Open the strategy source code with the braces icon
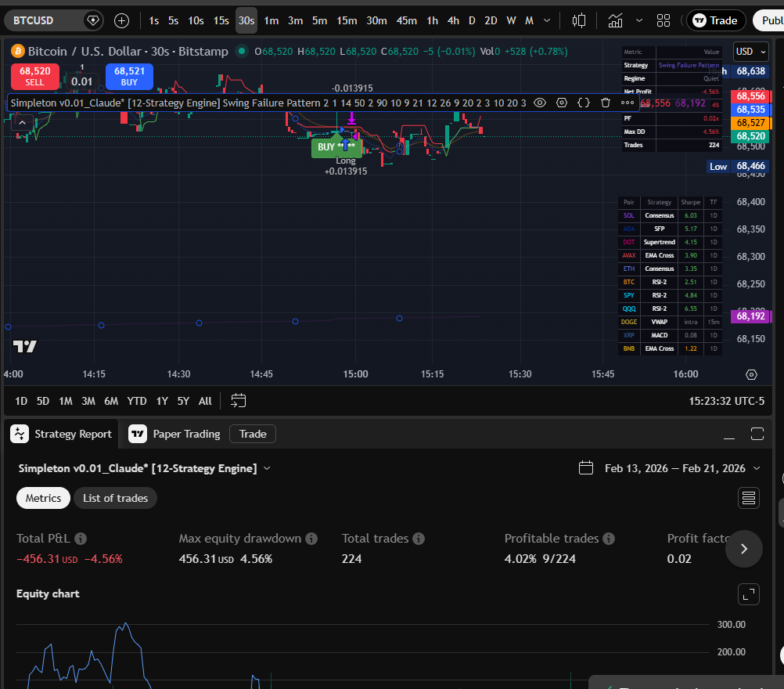 tap(583, 103)
